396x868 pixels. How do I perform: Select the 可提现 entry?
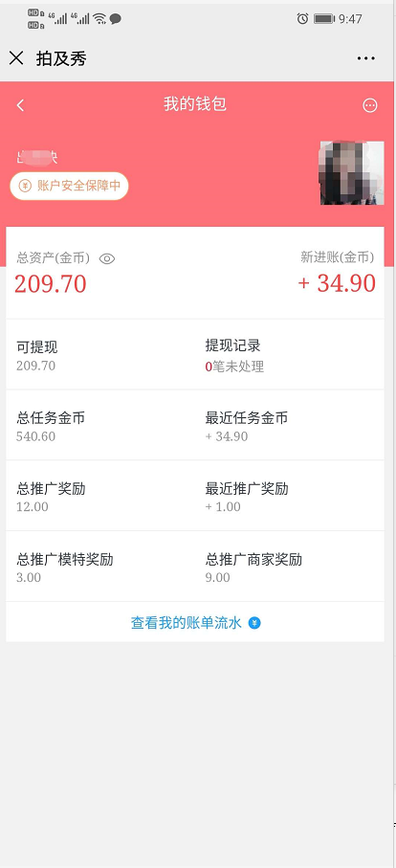[x=100, y=355]
